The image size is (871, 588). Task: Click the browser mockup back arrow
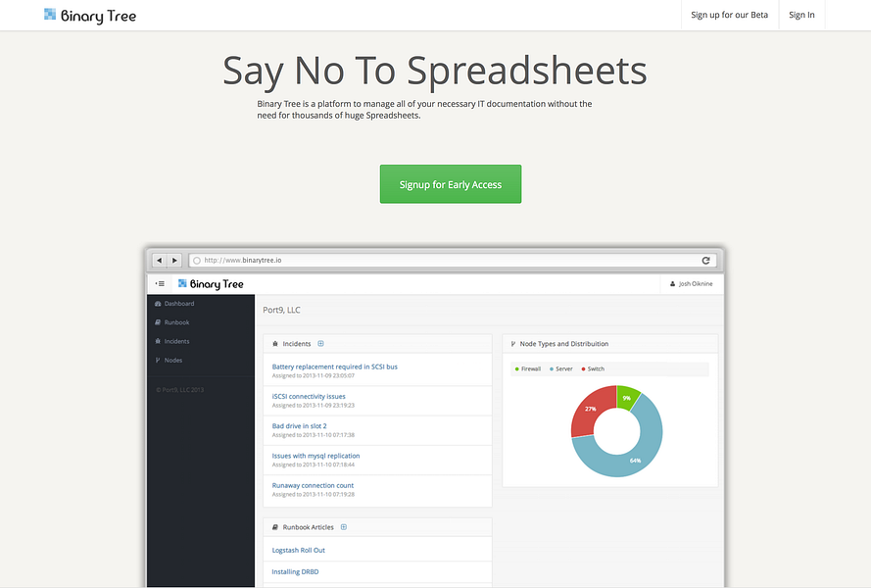click(x=160, y=260)
